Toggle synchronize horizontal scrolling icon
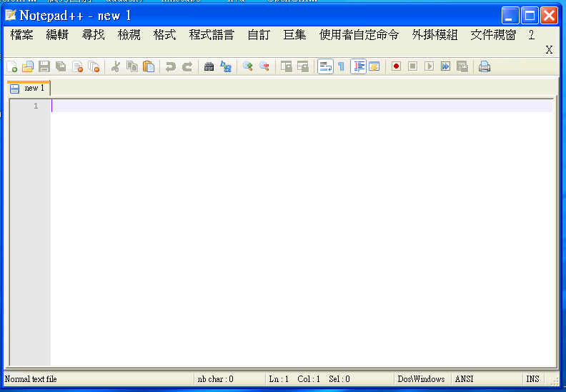The height and width of the screenshot is (392, 566). click(303, 66)
